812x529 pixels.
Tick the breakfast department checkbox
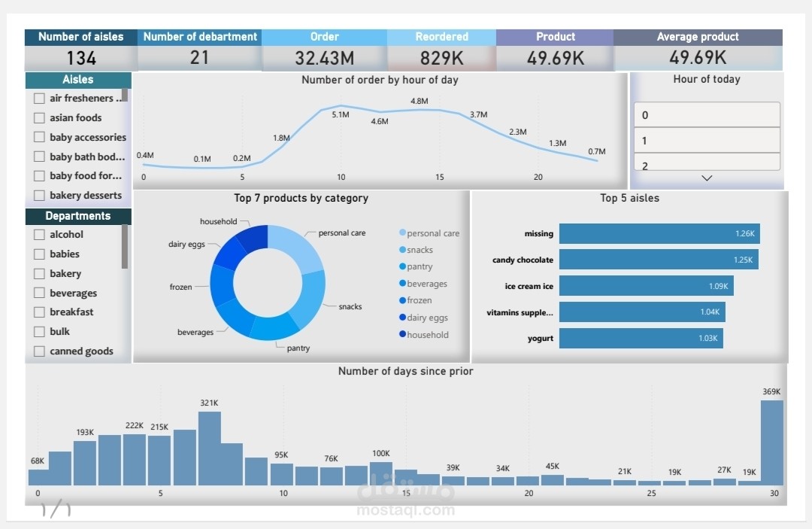(x=39, y=312)
